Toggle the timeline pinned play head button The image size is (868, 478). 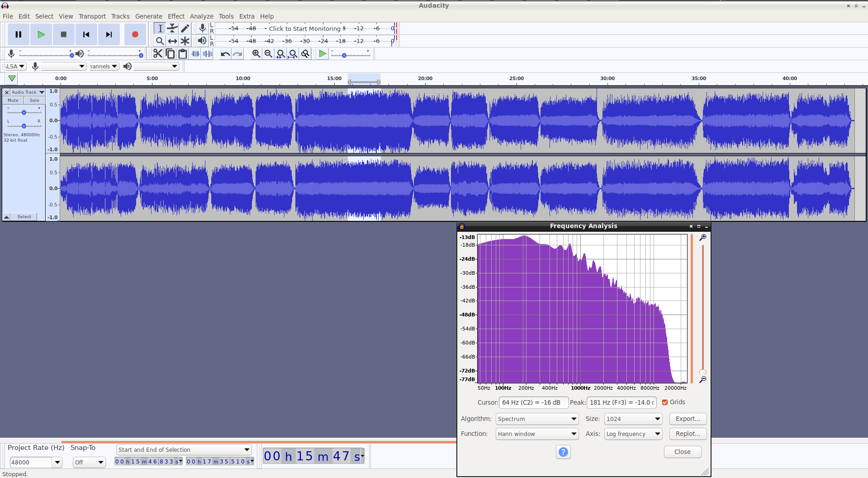point(12,78)
